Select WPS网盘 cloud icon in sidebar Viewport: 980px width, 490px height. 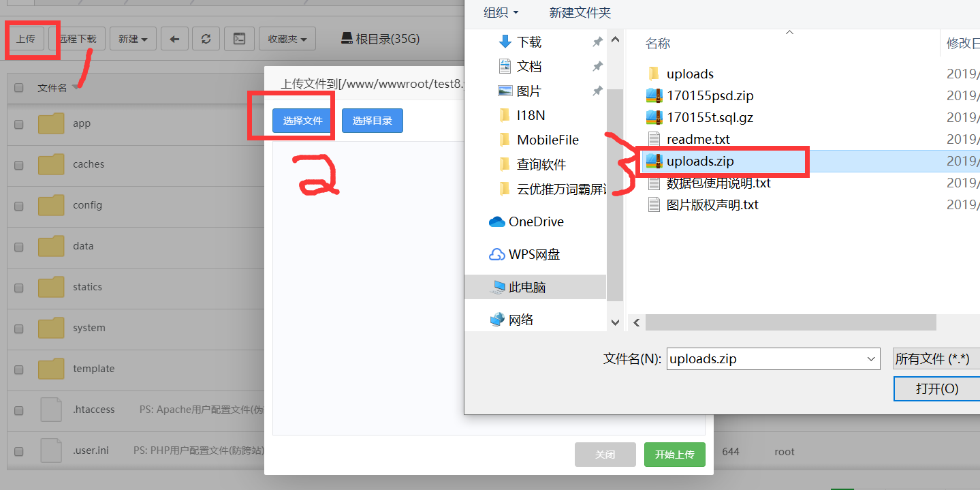497,254
